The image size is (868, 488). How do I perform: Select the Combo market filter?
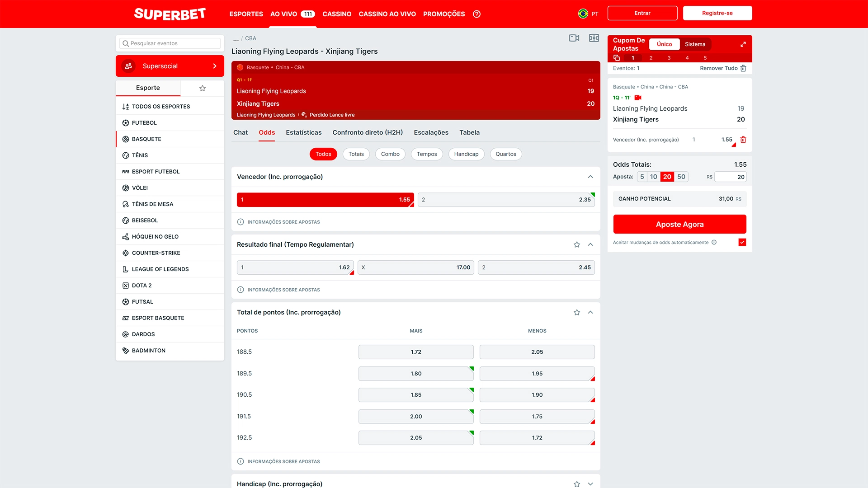(390, 154)
